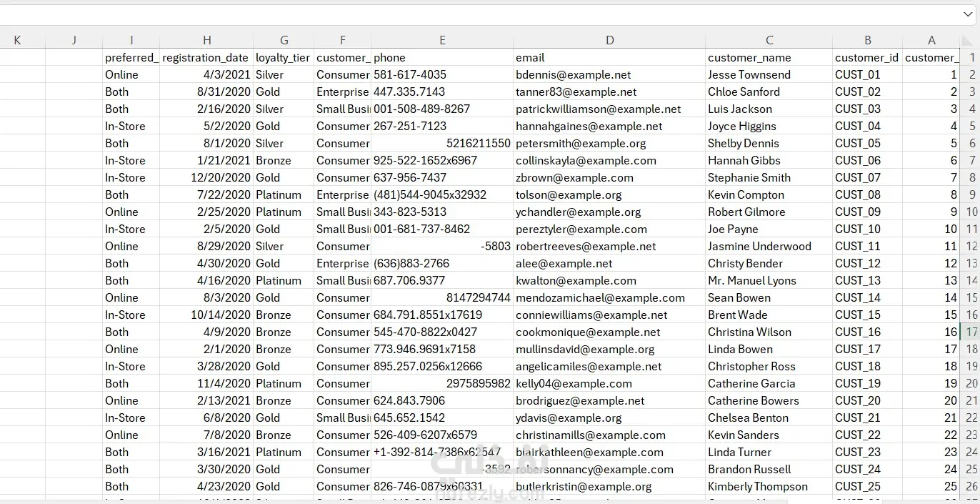
Task: Select email mendozamichael@example.com
Action: click(609, 298)
